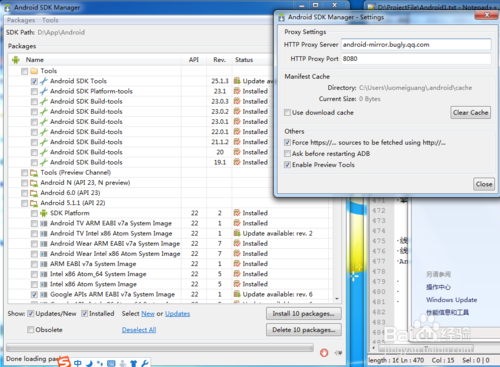Image resolution: width=500 pixels, height=367 pixels.
Task: Open the Packages menu
Action: pos(21,20)
